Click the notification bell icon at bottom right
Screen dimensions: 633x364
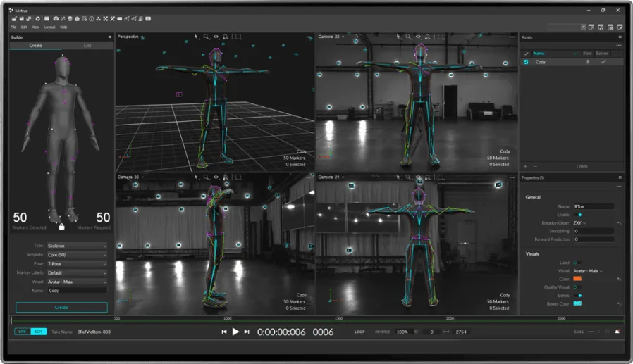(x=617, y=332)
